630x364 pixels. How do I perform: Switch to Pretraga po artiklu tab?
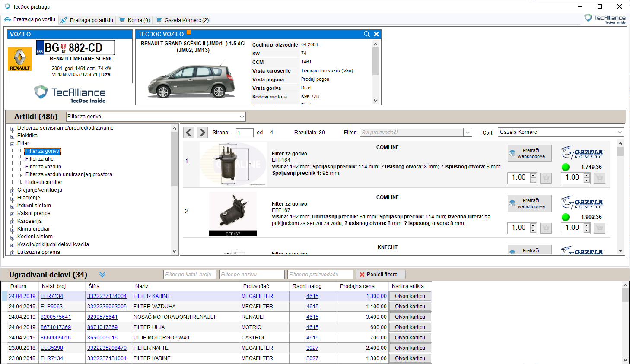click(x=87, y=20)
